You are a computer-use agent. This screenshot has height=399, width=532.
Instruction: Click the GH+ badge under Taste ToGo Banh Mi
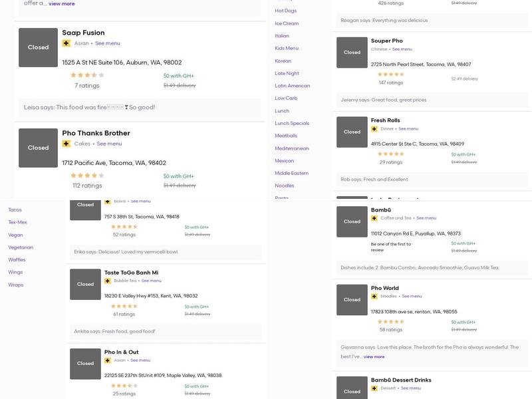click(x=108, y=281)
